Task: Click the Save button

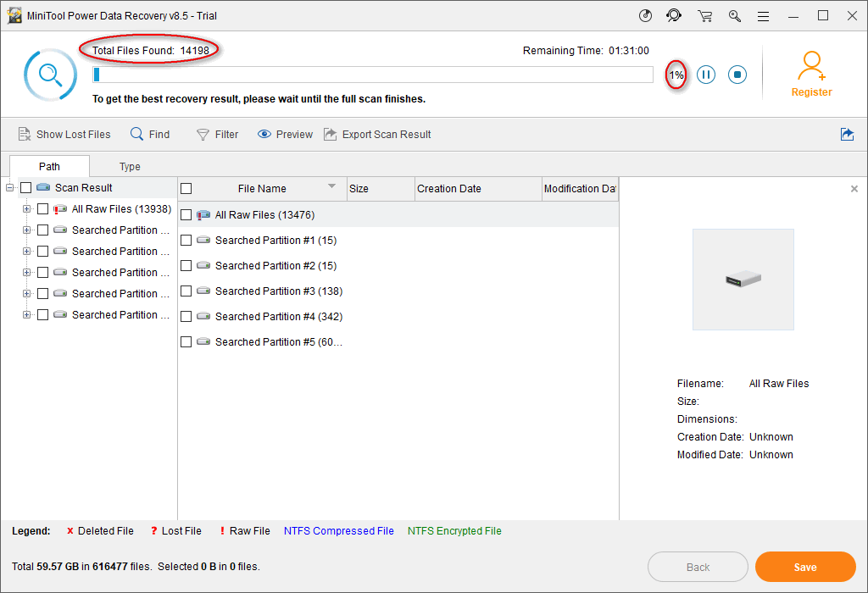Action: [x=805, y=567]
